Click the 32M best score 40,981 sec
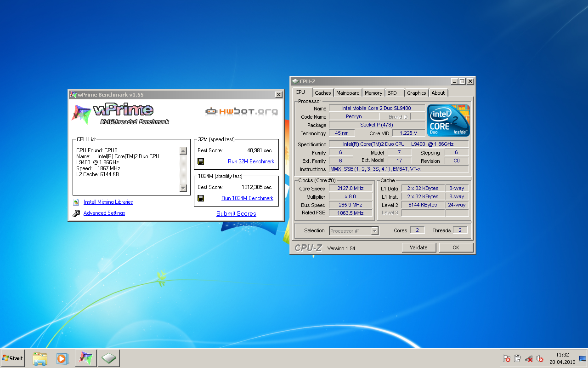 [260, 150]
